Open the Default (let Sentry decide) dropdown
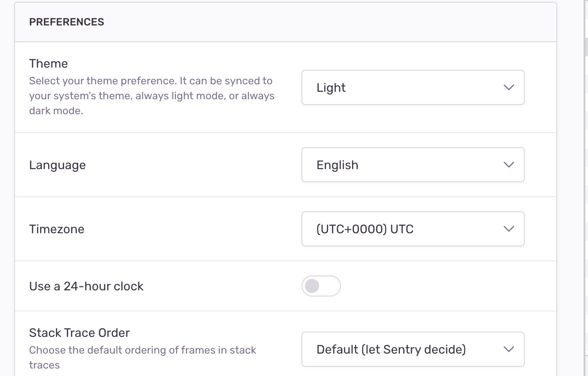This screenshot has height=376, width=588. click(x=413, y=349)
